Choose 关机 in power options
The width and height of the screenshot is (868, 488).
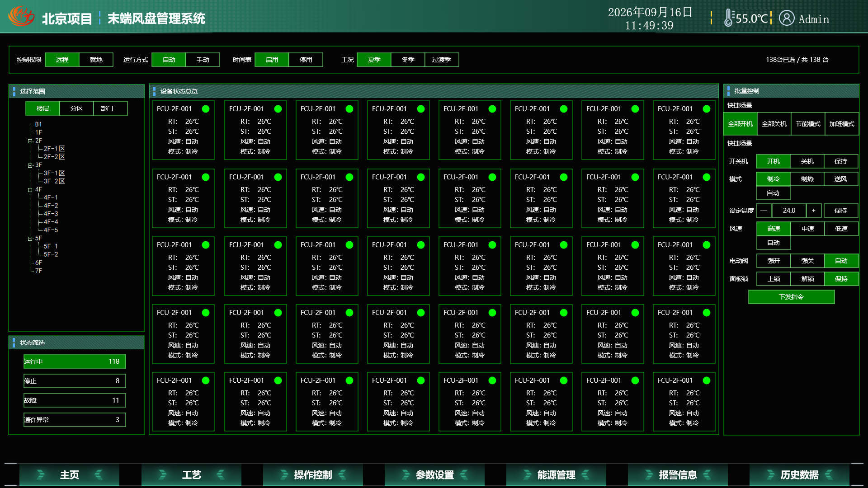(807, 161)
